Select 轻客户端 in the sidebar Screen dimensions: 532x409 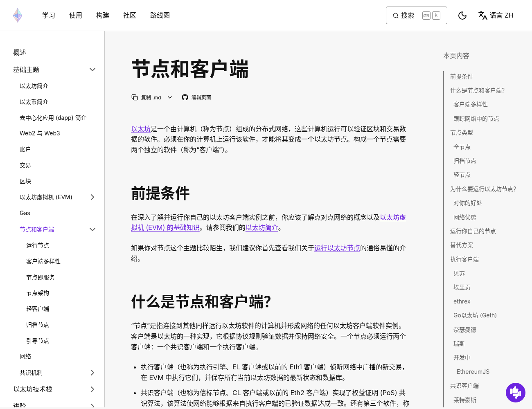coord(38,309)
